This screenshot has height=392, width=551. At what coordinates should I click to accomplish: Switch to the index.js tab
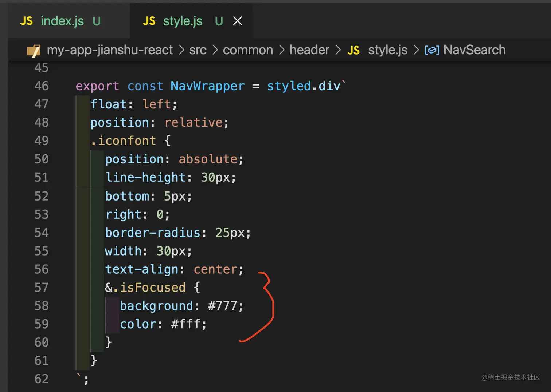(62, 21)
